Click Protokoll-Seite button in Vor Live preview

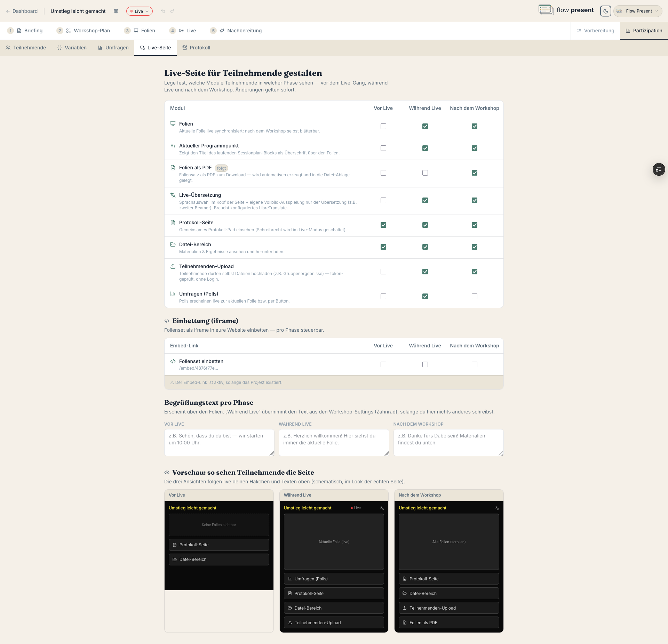pos(219,545)
